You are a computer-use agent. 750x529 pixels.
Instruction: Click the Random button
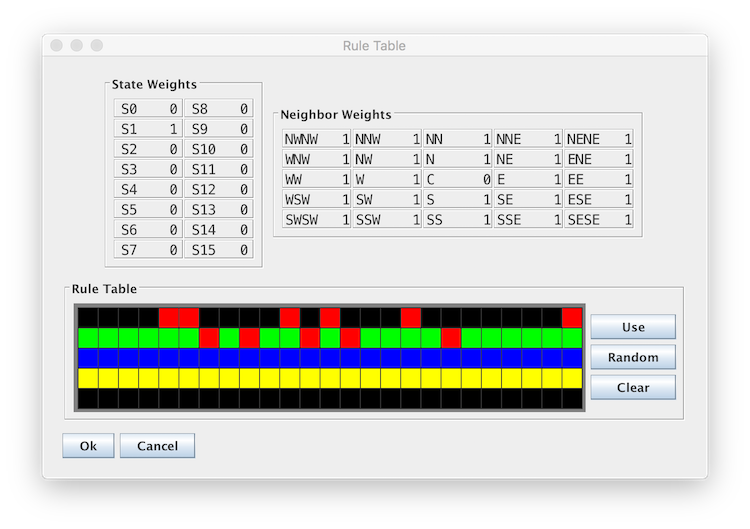tap(633, 357)
